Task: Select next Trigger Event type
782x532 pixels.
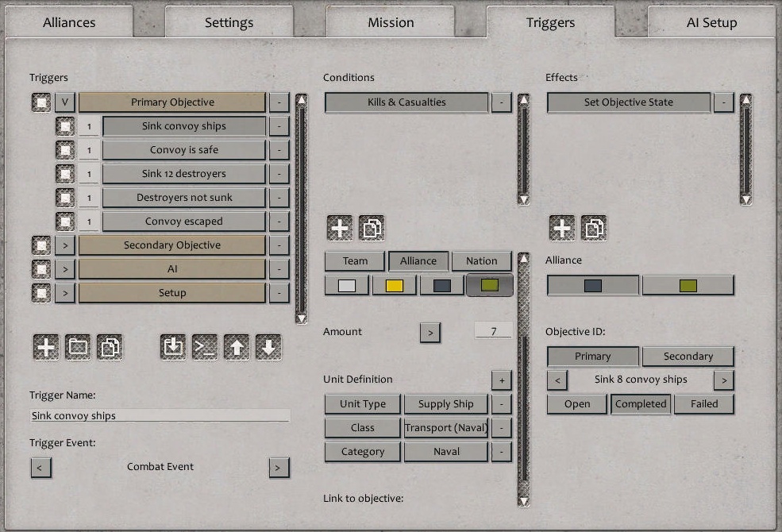Action: [279, 468]
